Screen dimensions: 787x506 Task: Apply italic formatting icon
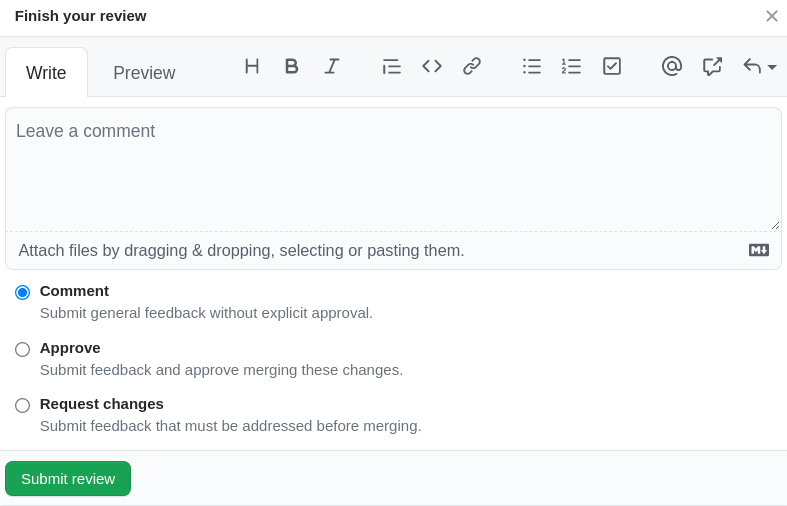pyautogui.click(x=332, y=66)
